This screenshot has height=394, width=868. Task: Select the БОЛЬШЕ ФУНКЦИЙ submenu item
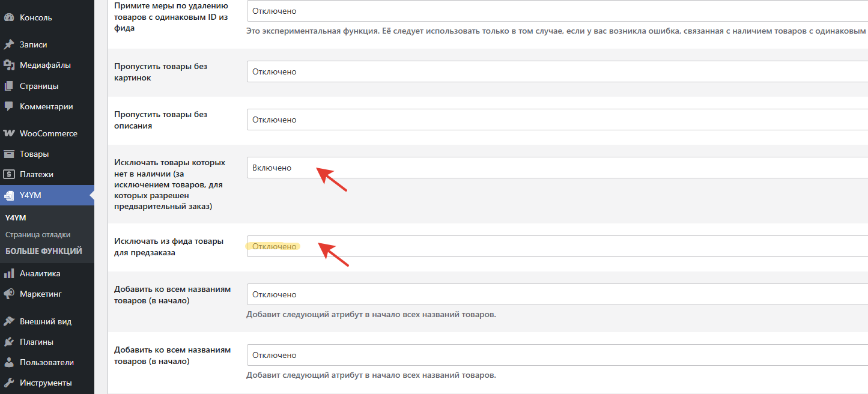coord(44,251)
